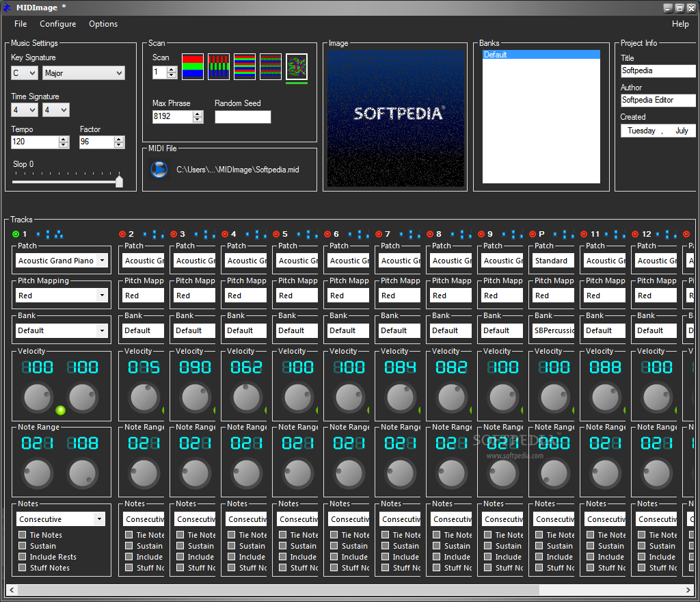Play the Softpedia.mid MIDI file

tap(159, 170)
